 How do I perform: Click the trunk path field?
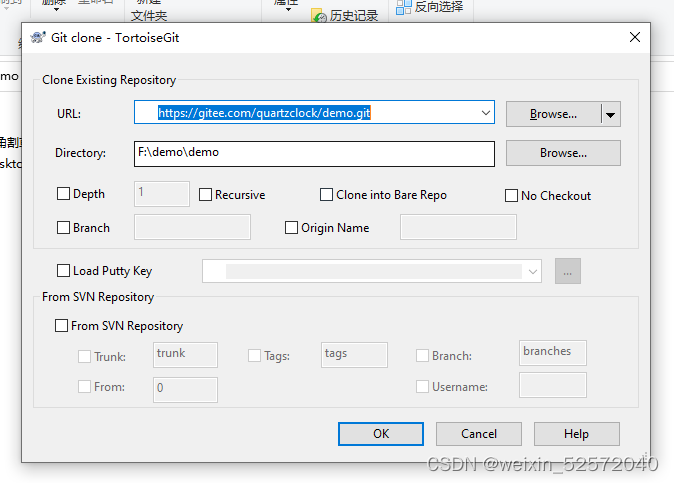point(185,355)
